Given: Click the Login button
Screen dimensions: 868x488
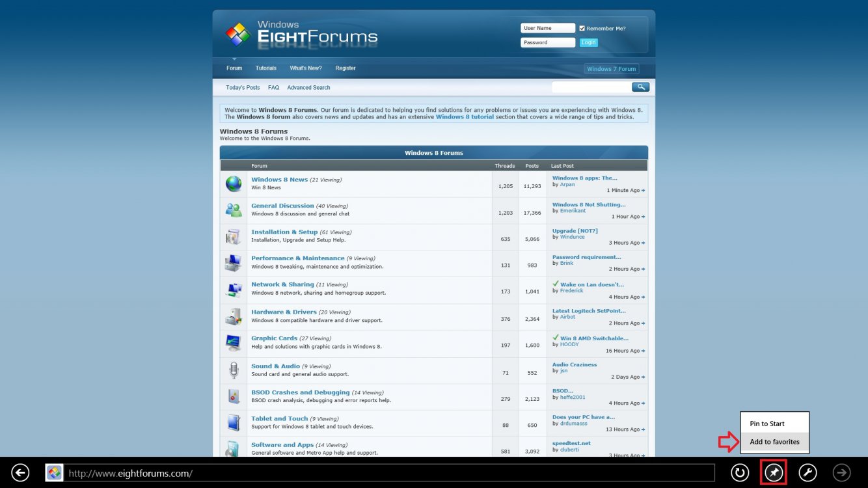Looking at the screenshot, I should (588, 42).
